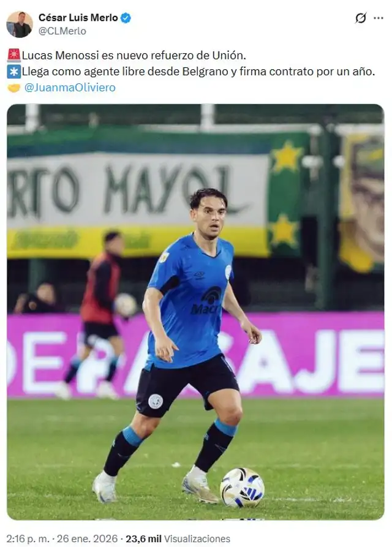392x547 pixels.
Task: Open the @JuanmaOliviero mention link
Action: (x=70, y=87)
